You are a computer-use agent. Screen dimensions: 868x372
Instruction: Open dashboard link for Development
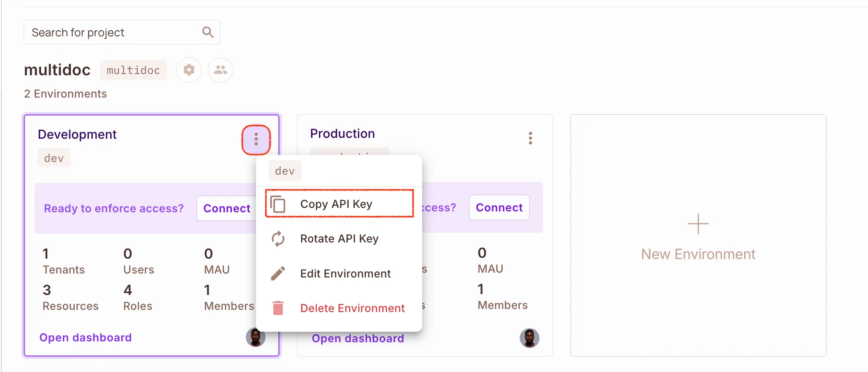click(x=85, y=337)
